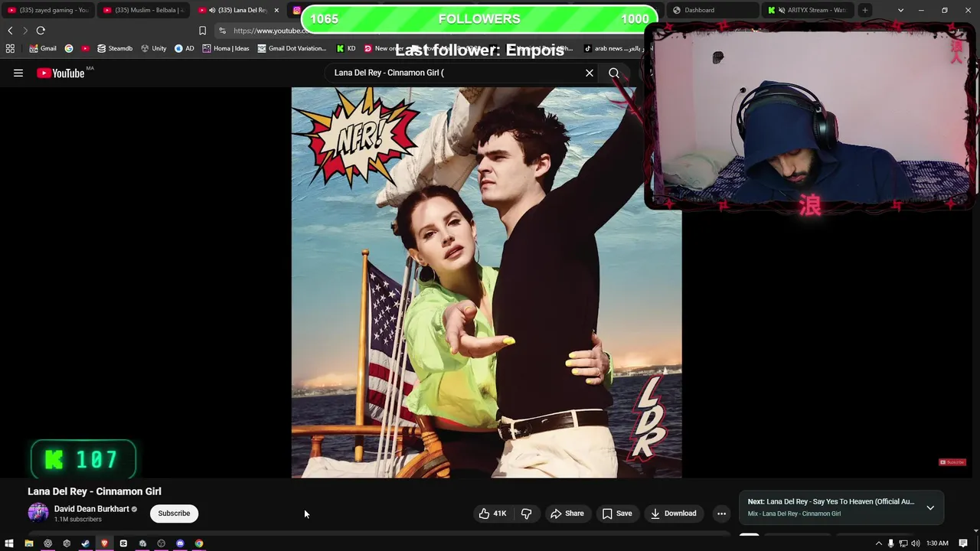Open the microphone tray icon
The width and height of the screenshot is (980, 551).
pos(890,543)
